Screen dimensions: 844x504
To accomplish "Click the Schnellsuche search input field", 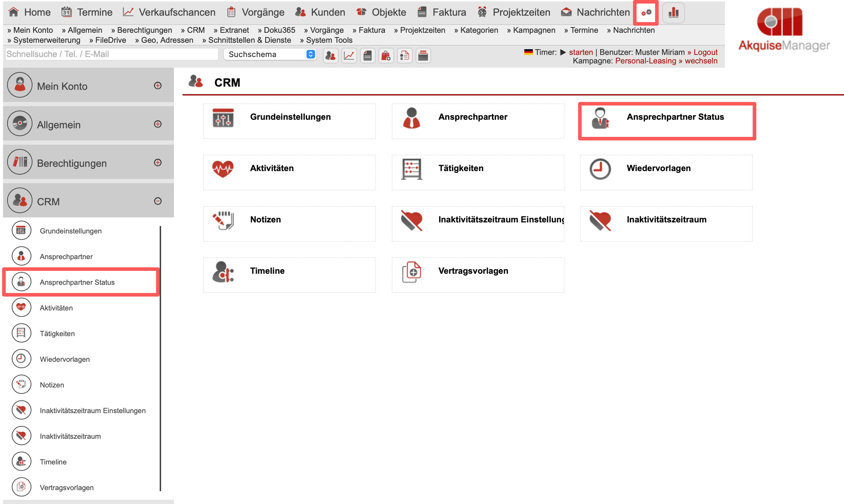I will 112,54.
